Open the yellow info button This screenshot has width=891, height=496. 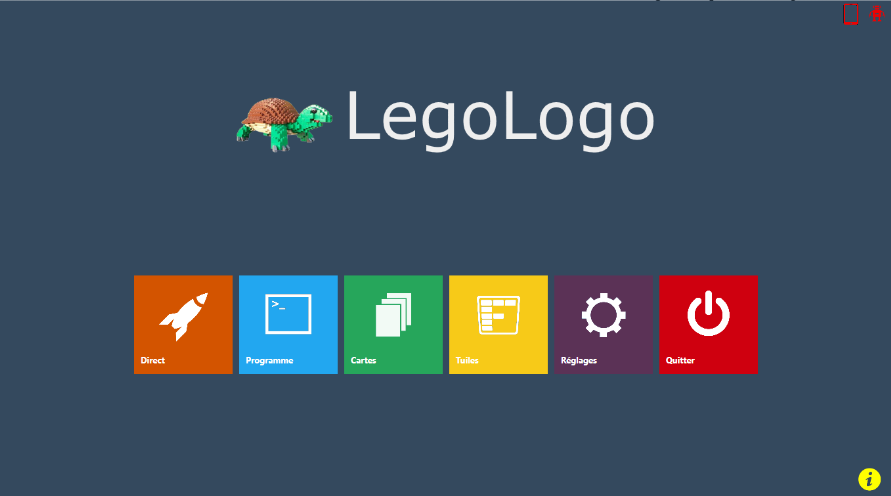(x=869, y=479)
